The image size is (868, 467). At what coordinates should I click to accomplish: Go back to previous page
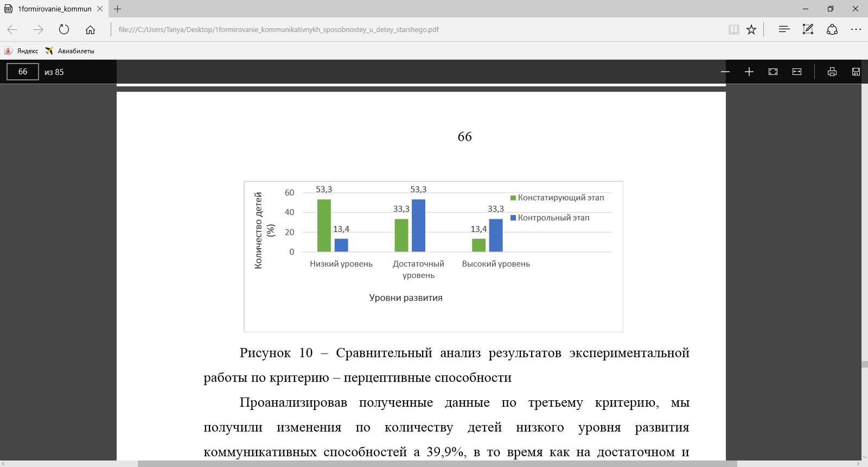(12, 29)
